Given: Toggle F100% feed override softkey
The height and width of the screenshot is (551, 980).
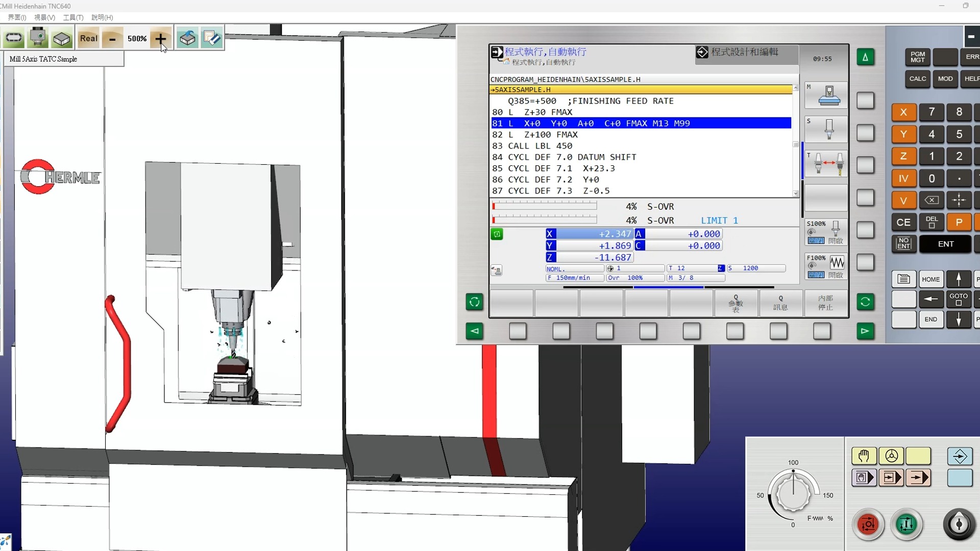Looking at the screenshot, I should [x=825, y=266].
